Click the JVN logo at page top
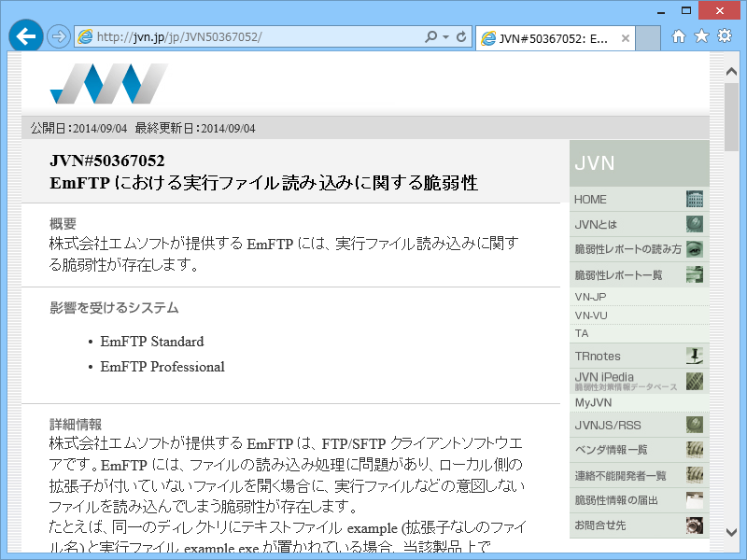 pos(107,85)
